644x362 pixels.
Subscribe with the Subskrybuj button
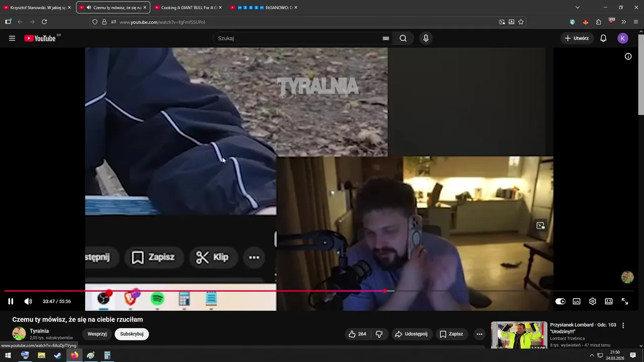click(x=132, y=334)
